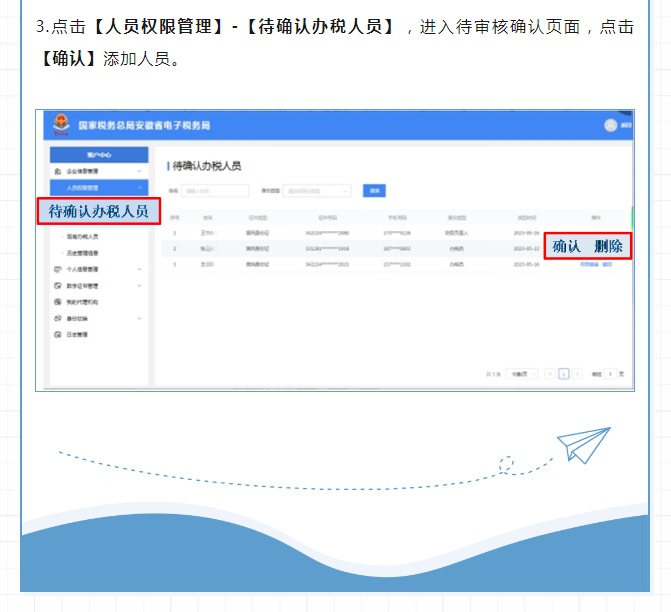Click the certificate icon beside 数字证书管理
Image resolution: width=671 pixels, height=612 pixels.
point(58,285)
